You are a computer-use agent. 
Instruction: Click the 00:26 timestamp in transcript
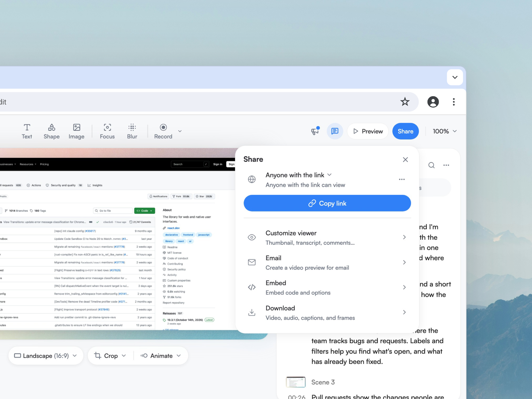(x=296, y=397)
